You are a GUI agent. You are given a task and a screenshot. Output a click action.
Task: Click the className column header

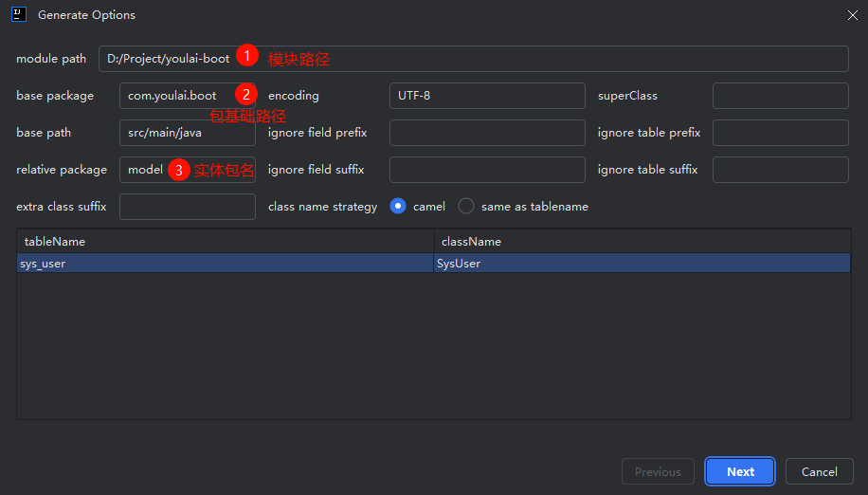(642, 242)
